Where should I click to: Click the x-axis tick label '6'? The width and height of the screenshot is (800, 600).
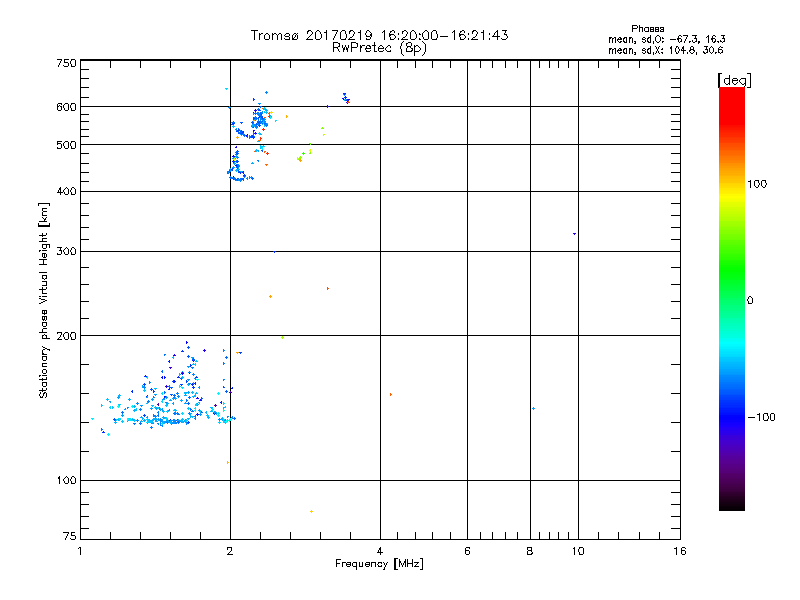[x=467, y=551]
